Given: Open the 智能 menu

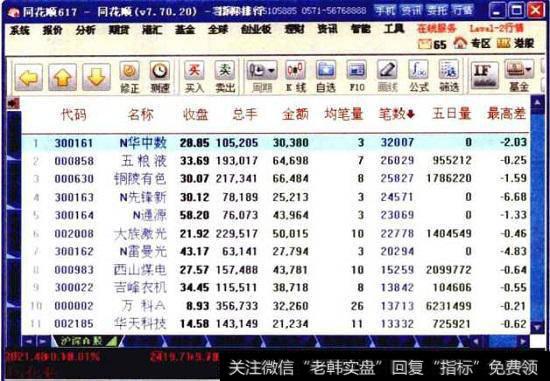Looking at the screenshot, I should (361, 29).
